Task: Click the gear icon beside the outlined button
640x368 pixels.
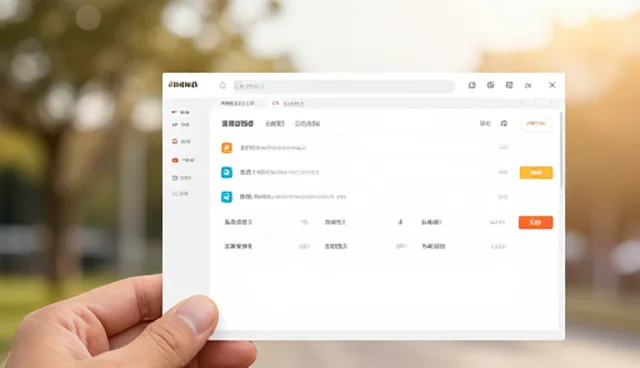Action: tap(504, 123)
